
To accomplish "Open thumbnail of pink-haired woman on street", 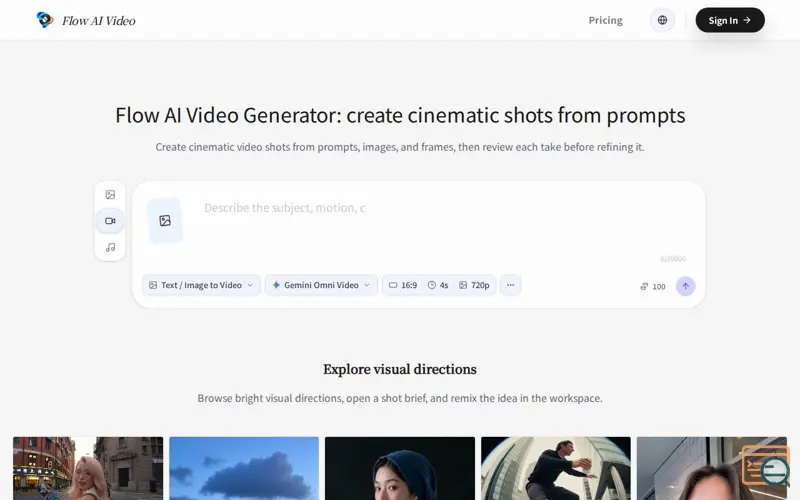I will [88, 468].
